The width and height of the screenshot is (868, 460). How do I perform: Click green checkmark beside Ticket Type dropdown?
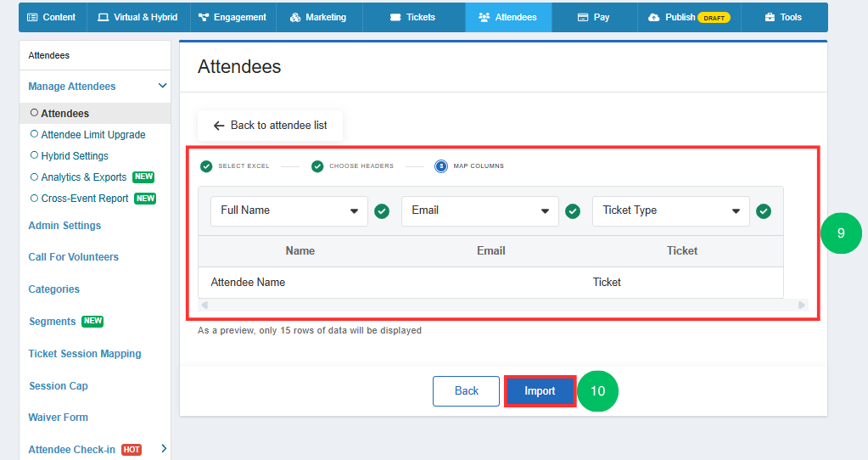764,210
